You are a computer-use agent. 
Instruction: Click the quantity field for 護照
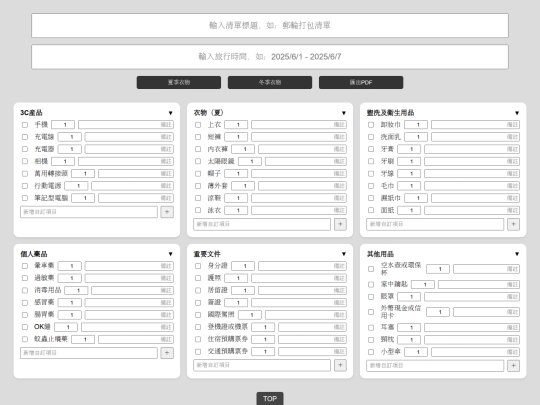[236, 278]
